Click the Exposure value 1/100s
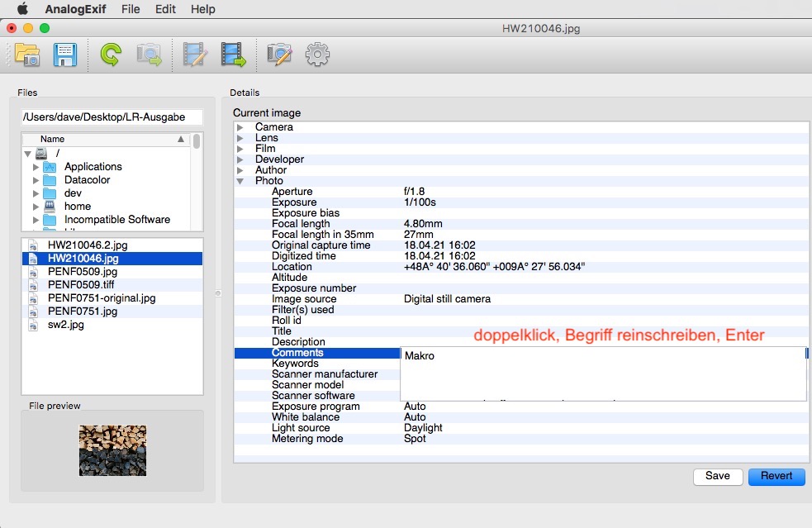The height and width of the screenshot is (528, 812). click(x=420, y=202)
